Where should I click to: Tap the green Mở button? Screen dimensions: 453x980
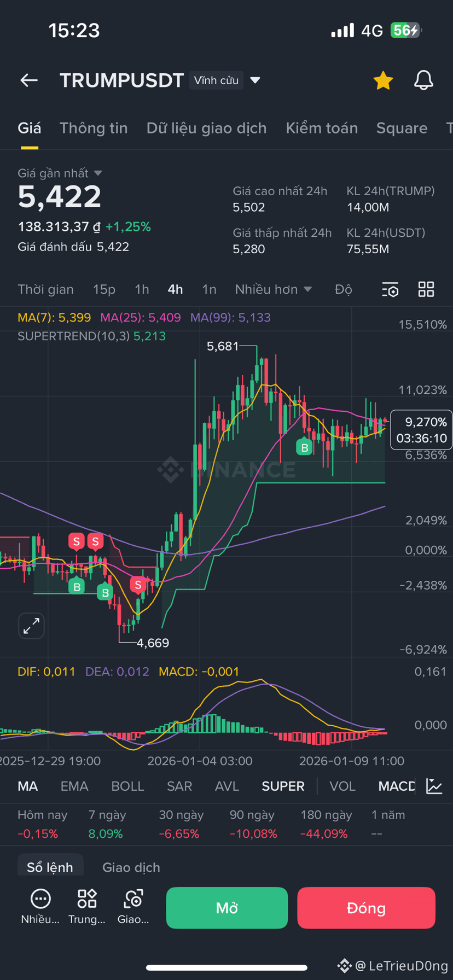click(227, 908)
